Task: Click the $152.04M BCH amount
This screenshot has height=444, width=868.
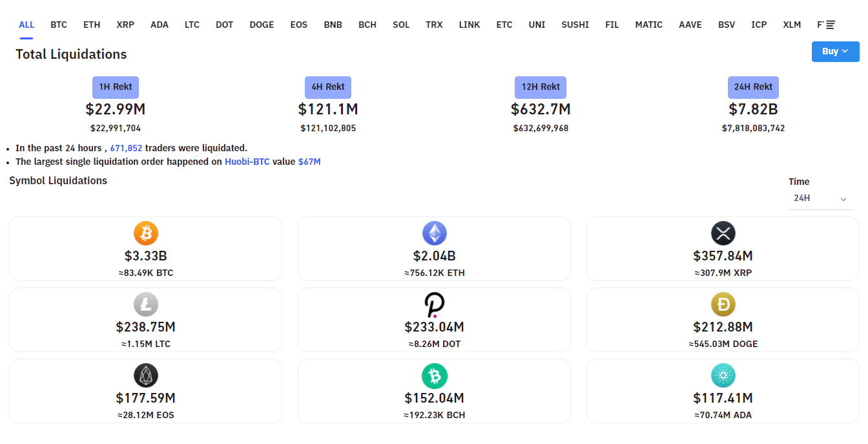Action: point(434,398)
